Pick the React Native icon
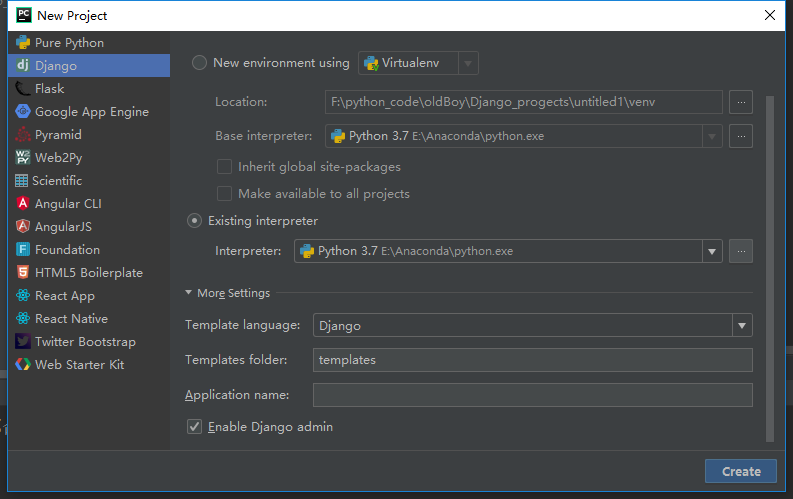Image resolution: width=793 pixels, height=499 pixels. (24, 319)
